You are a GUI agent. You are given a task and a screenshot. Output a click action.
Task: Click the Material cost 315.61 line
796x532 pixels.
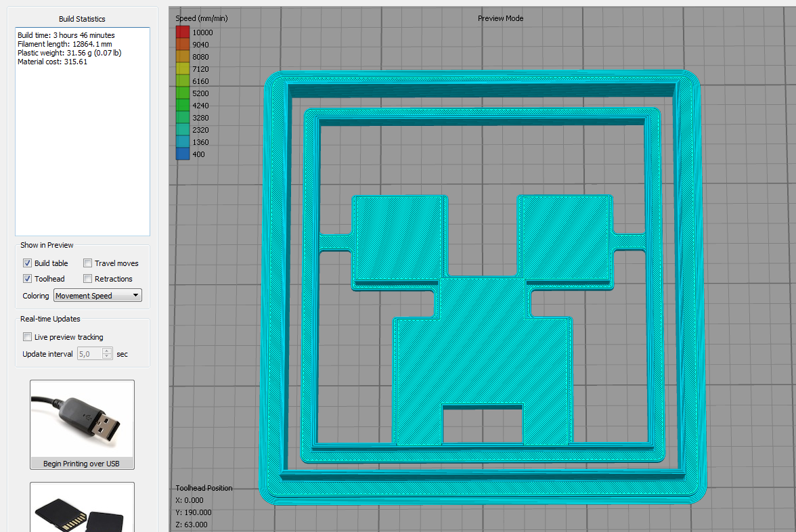(x=52, y=62)
